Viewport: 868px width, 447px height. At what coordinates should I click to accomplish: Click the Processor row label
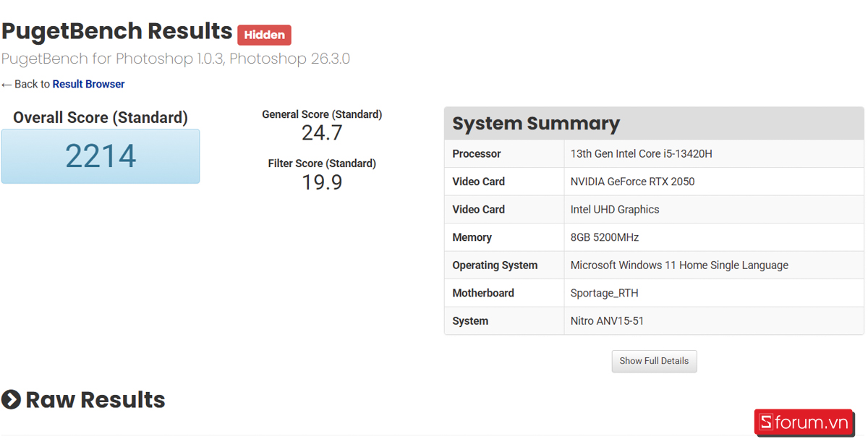[477, 154]
